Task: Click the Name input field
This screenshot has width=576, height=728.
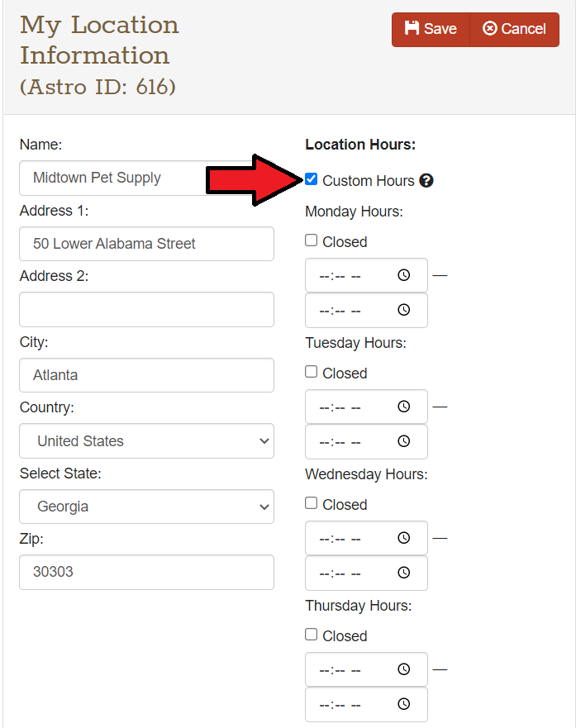Action: (x=112, y=178)
